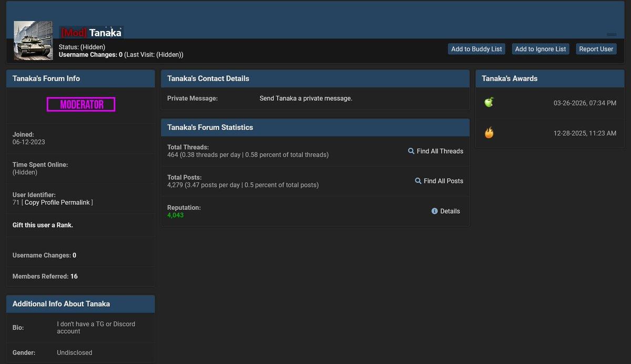The height and width of the screenshot is (364, 631).
Task: Click the small collapse control in the profile header
Action: coord(612,35)
